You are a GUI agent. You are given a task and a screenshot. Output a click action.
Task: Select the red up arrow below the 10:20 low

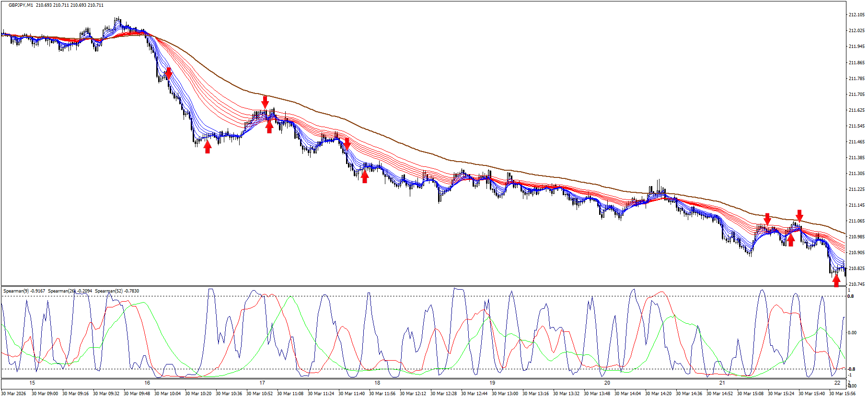point(207,147)
